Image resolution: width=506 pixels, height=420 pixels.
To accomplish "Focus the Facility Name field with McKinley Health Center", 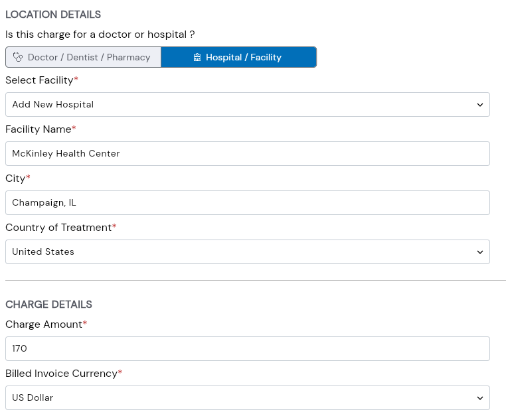I will tap(247, 154).
